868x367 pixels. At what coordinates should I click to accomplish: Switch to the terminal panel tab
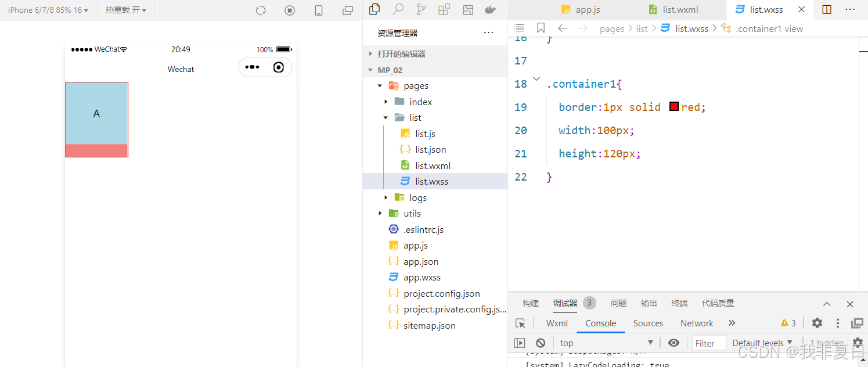point(679,303)
